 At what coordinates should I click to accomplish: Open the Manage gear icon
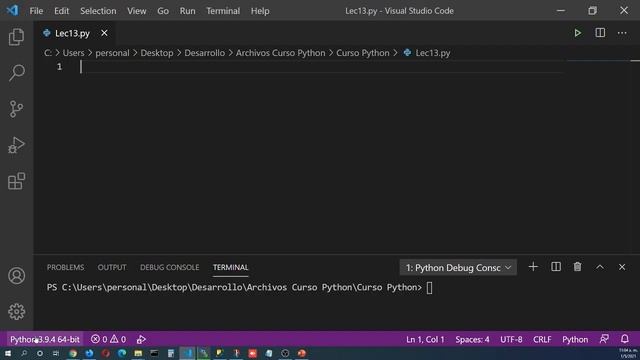[16, 312]
